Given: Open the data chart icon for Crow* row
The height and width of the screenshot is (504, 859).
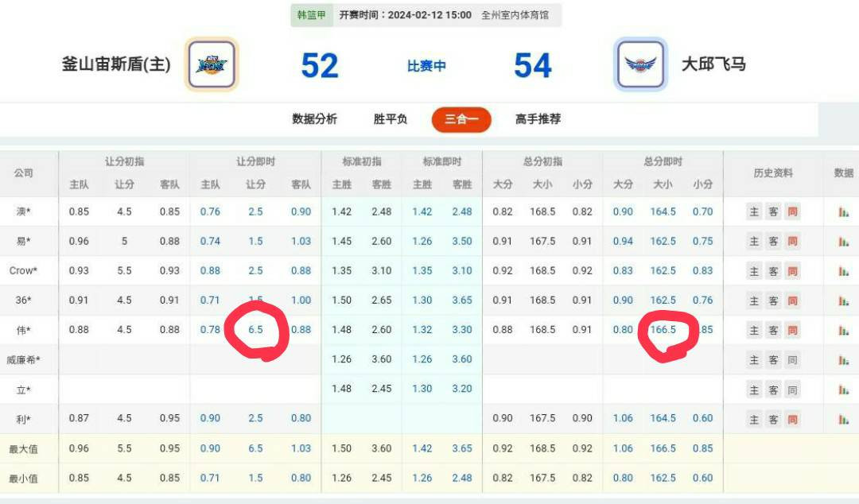Looking at the screenshot, I should [x=844, y=270].
